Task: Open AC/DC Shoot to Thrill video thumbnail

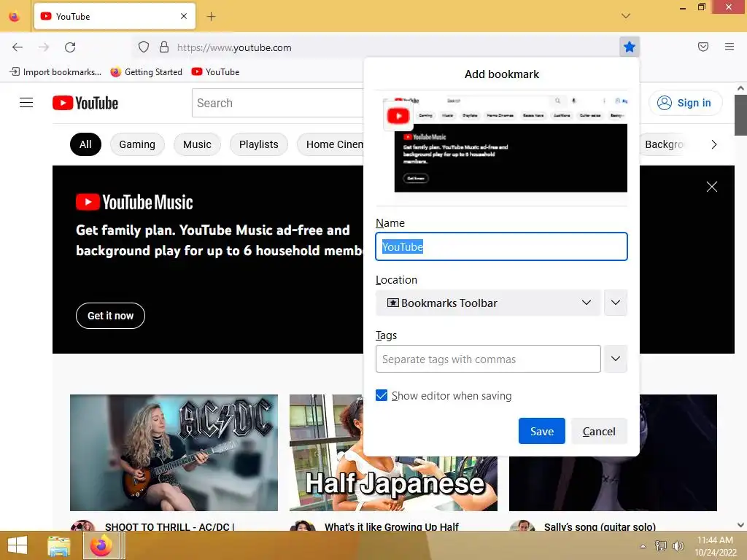Action: (174, 453)
